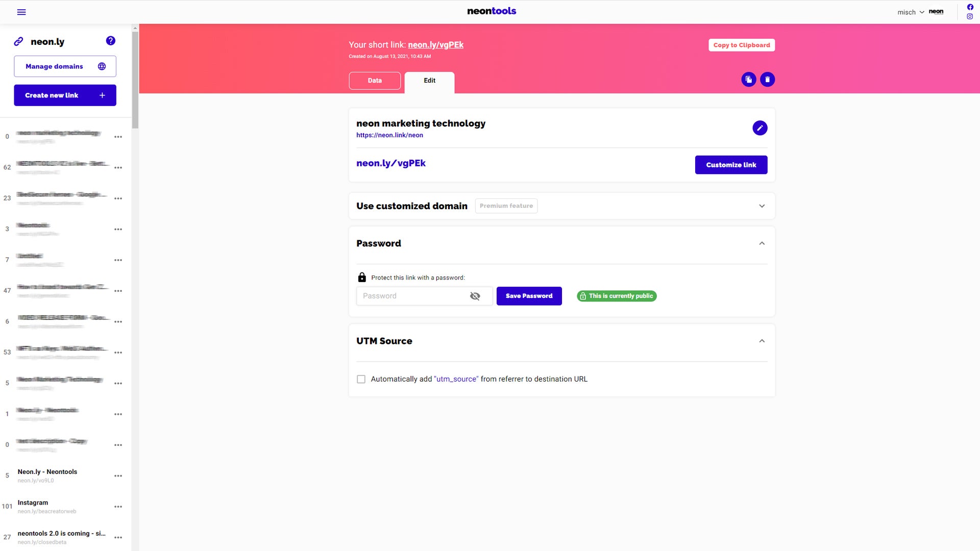Switch to the Data tab
980x551 pixels.
pos(375,80)
